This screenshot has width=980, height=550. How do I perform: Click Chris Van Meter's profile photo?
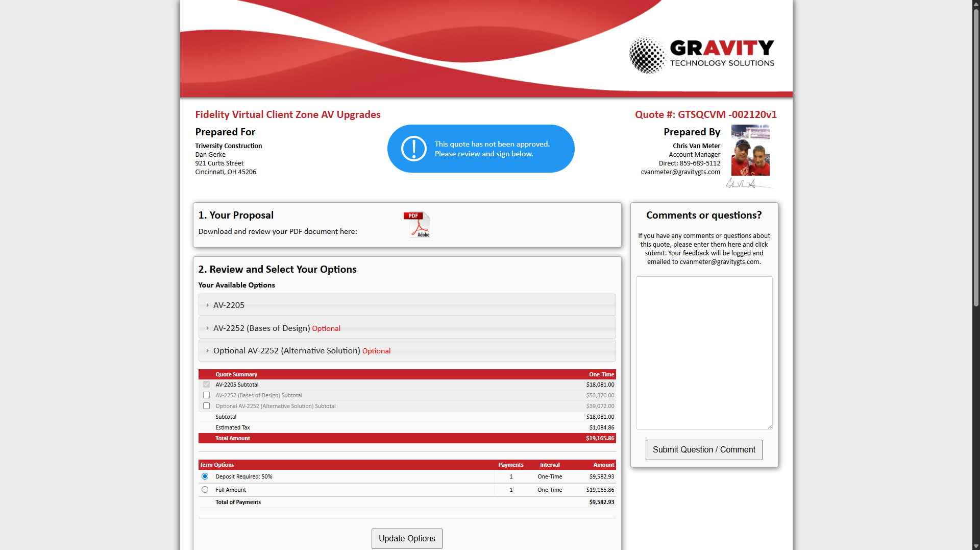(750, 150)
